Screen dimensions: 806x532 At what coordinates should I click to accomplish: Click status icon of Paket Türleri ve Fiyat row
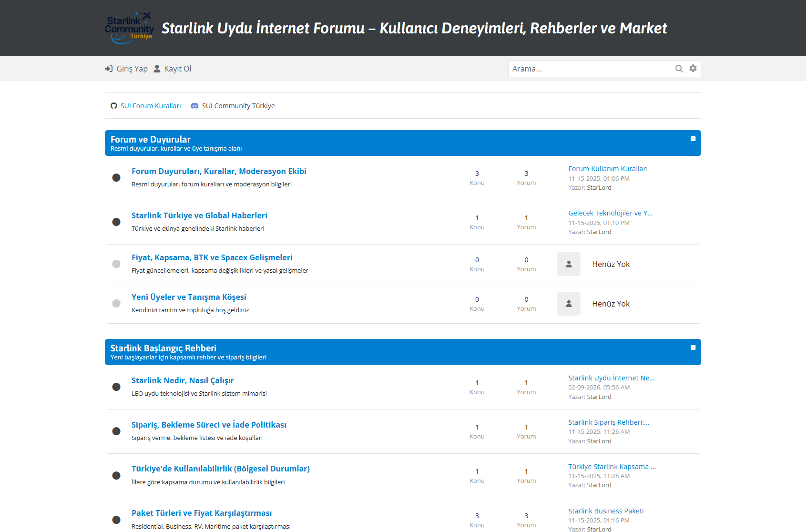point(116,520)
